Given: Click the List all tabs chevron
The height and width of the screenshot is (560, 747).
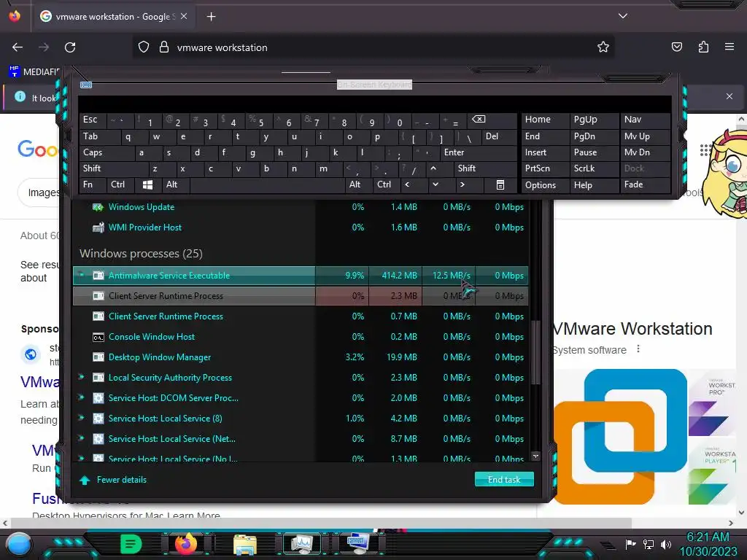Looking at the screenshot, I should 623,16.
